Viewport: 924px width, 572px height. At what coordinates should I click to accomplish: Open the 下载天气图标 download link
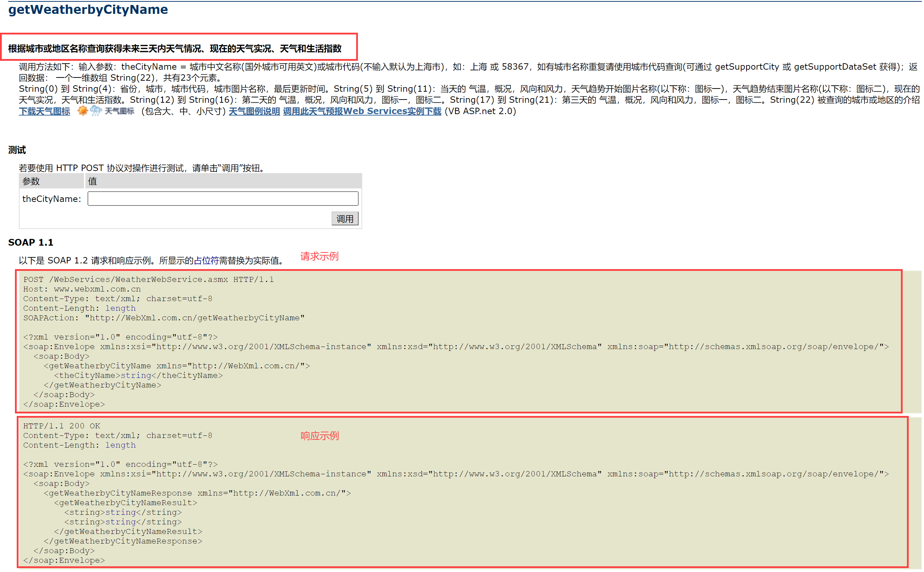click(x=44, y=111)
